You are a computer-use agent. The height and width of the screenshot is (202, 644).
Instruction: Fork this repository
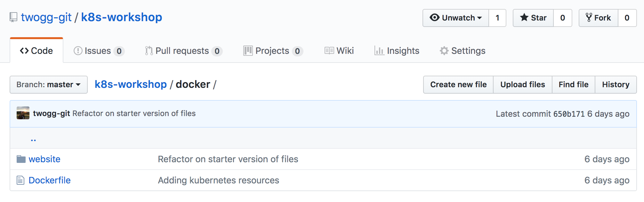point(599,18)
